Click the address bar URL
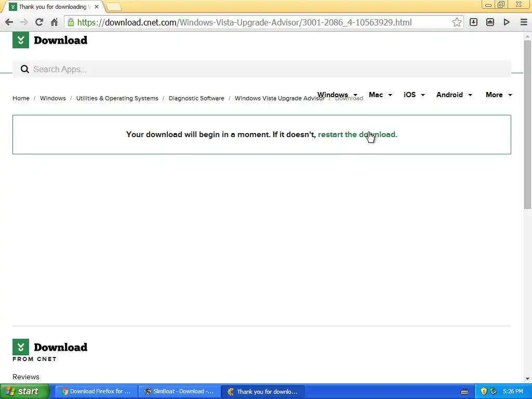This screenshot has width=532, height=399. tap(244, 22)
